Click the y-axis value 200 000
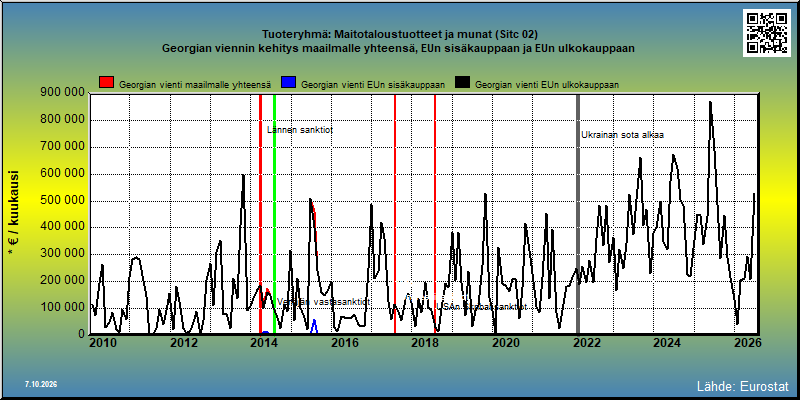Viewport: 800px width, 400px height. (x=62, y=281)
